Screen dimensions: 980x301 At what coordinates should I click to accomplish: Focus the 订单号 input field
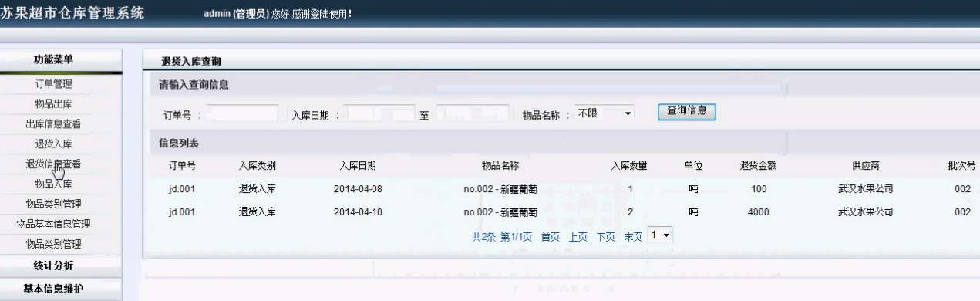tap(241, 114)
